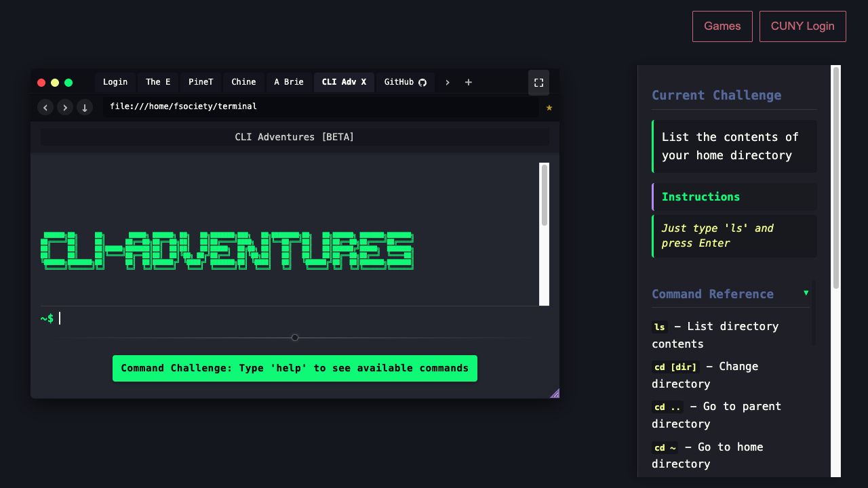Select the CLI Adv tab
This screenshot has height=488, width=868.
point(344,82)
